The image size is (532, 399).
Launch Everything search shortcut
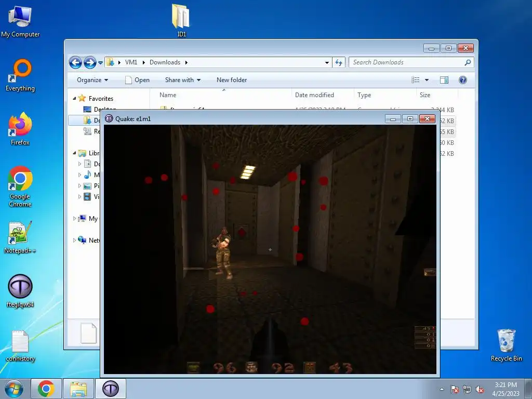(x=20, y=75)
